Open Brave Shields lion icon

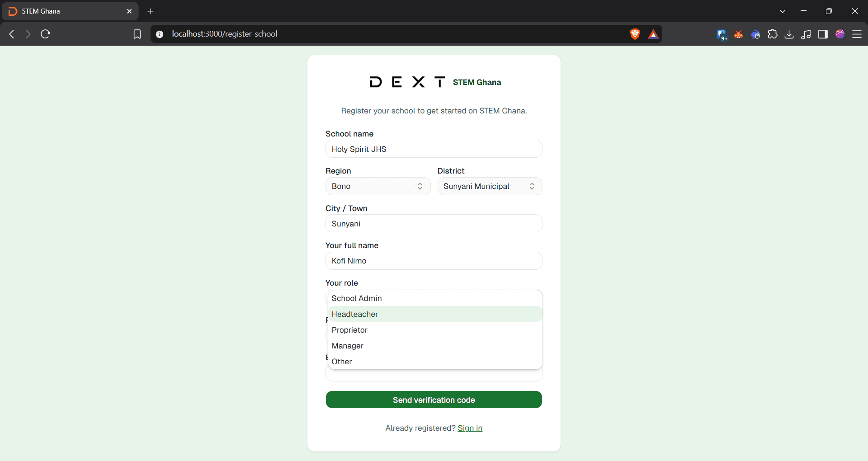tap(635, 34)
